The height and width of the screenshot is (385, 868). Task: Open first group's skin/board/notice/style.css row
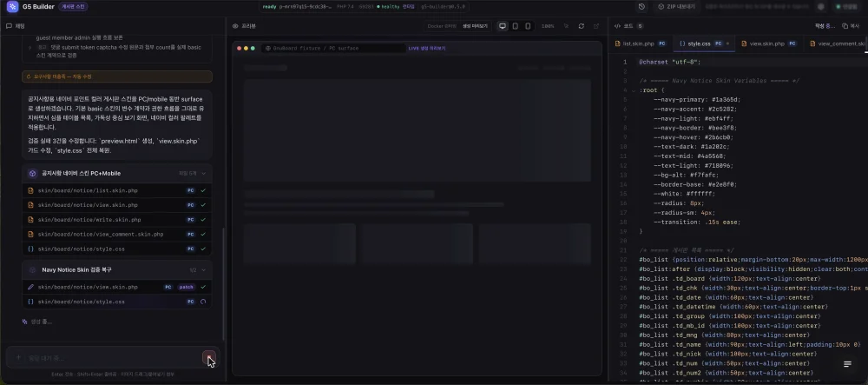coord(117,249)
